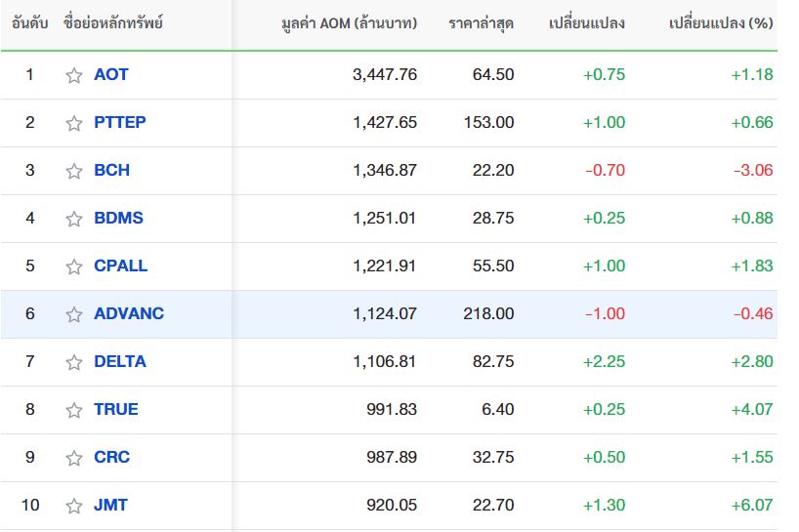
Task: Star the TRUE stock row
Action: (74, 410)
